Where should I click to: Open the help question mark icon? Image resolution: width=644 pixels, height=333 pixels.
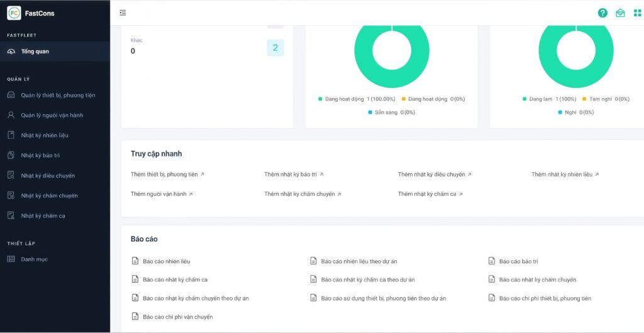click(602, 13)
